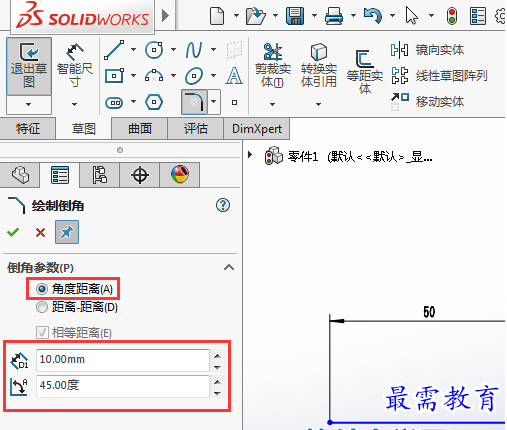The height and width of the screenshot is (430, 507).
Task: Click the Open file icon
Action: [256, 16]
